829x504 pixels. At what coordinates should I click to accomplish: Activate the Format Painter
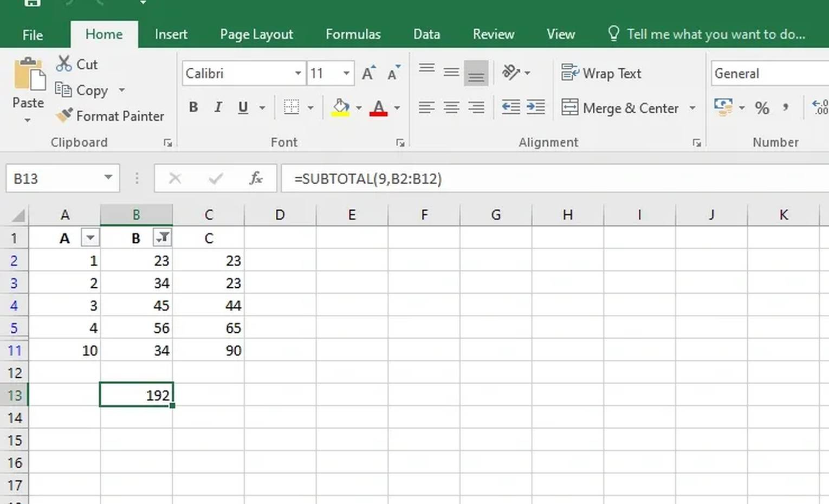[64, 115]
